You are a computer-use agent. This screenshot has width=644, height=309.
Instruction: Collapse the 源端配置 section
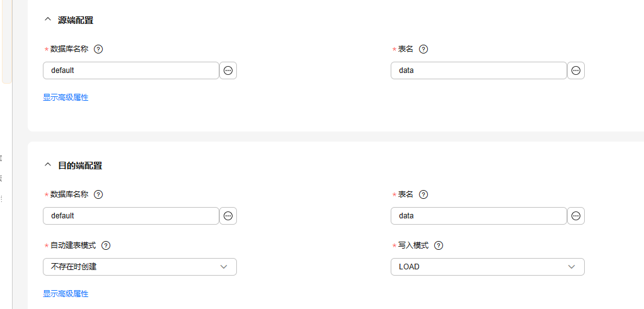[x=47, y=20]
